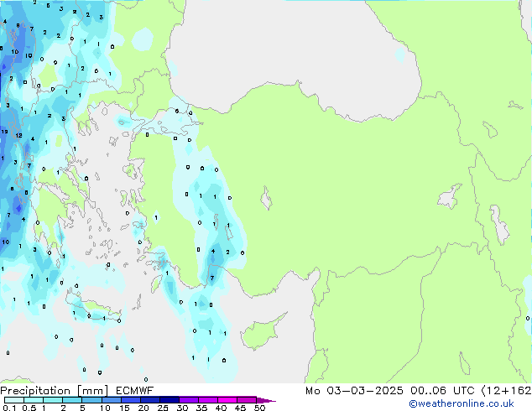Viewport: 532px width, 411px height.
Task: Click the '0.5' legend label
Action: pos(29,408)
